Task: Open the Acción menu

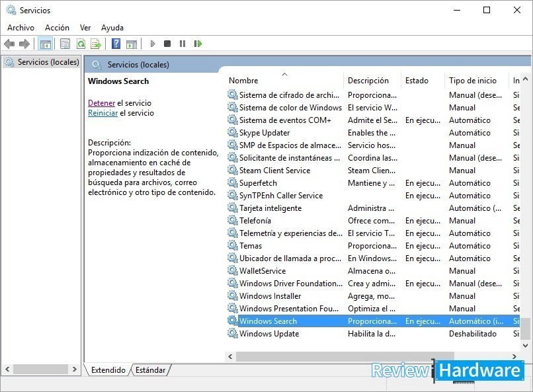Action: (57, 28)
